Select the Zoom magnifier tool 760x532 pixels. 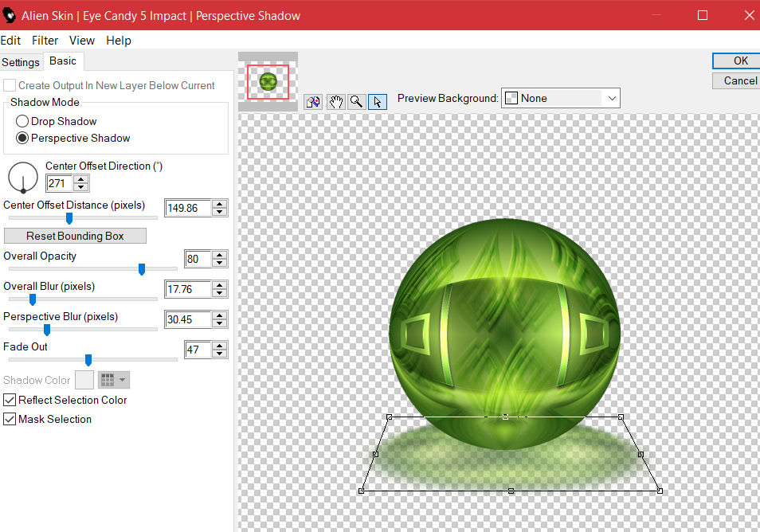point(356,101)
